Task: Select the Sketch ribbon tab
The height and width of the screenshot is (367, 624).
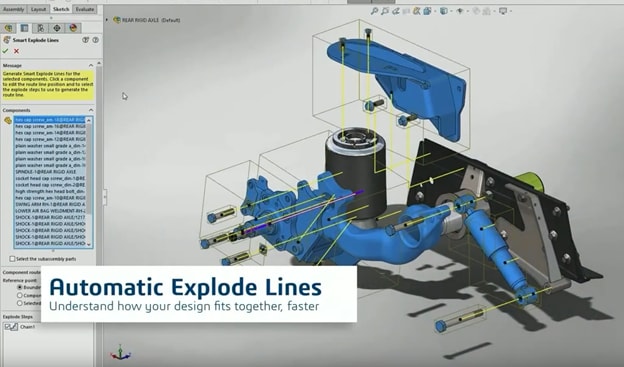Action: click(61, 9)
